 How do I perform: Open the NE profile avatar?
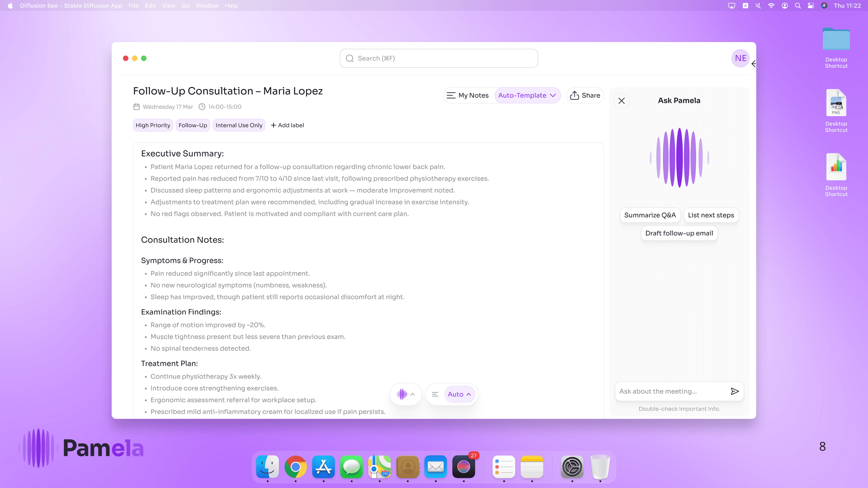[740, 58]
